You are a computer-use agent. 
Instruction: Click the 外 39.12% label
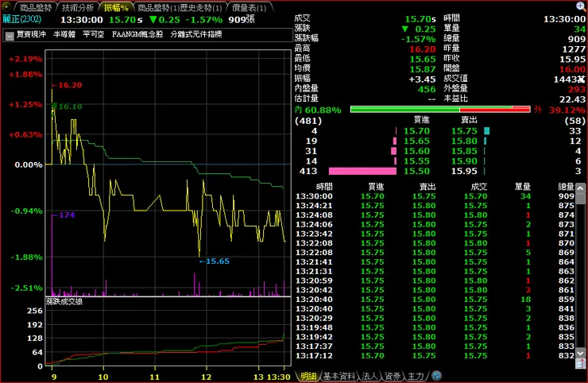559,110
